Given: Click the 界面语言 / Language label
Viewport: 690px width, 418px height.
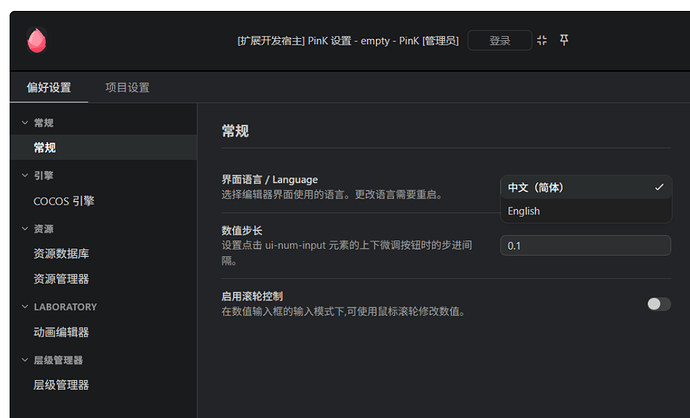Looking at the screenshot, I should [x=269, y=180].
